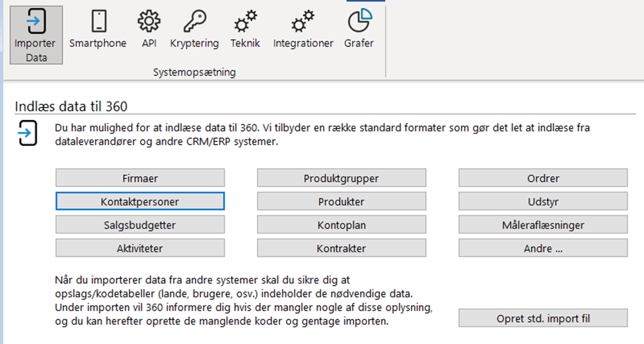This screenshot has height=344, width=644.
Task: Open the API gear icon
Action: pos(149,21)
